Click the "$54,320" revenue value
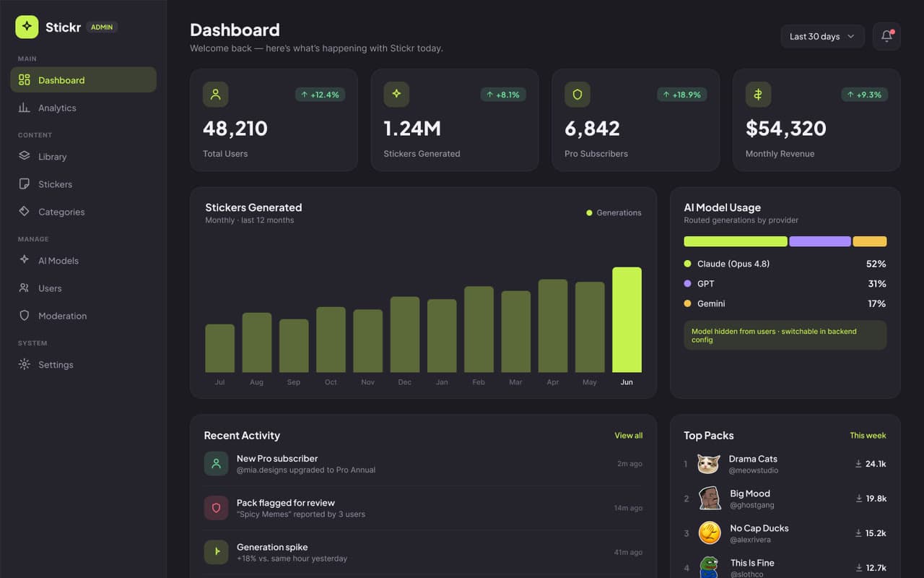 (x=786, y=129)
